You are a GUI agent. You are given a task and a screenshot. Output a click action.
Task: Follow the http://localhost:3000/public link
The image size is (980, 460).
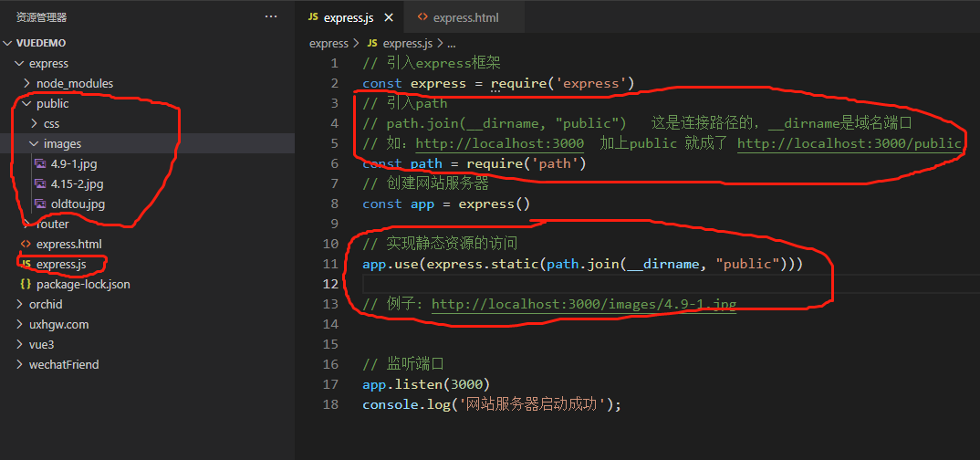[850, 144]
